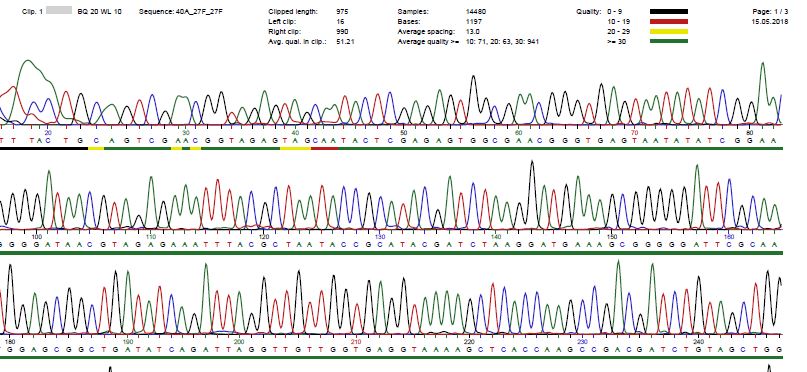Click base position marker 20
Screen dimensions: 807x372
pyautogui.click(x=48, y=132)
